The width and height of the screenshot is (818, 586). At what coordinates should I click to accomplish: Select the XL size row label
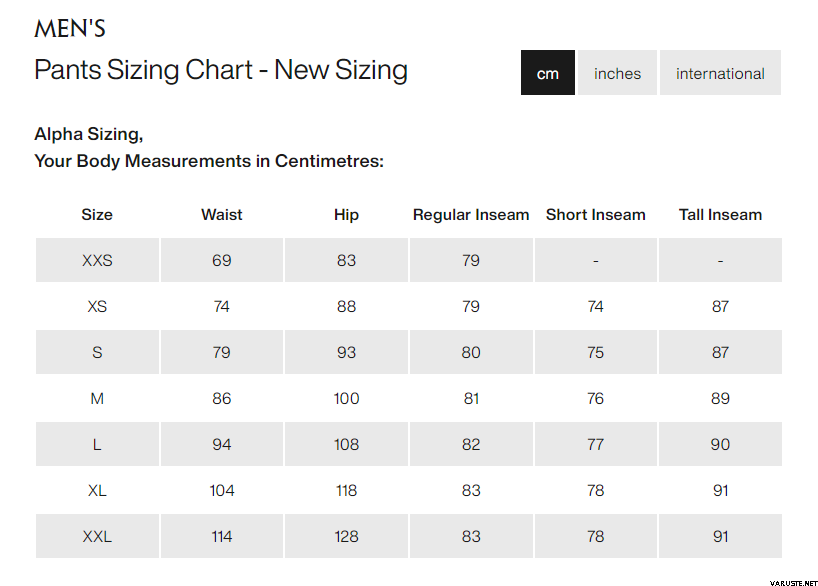97,490
